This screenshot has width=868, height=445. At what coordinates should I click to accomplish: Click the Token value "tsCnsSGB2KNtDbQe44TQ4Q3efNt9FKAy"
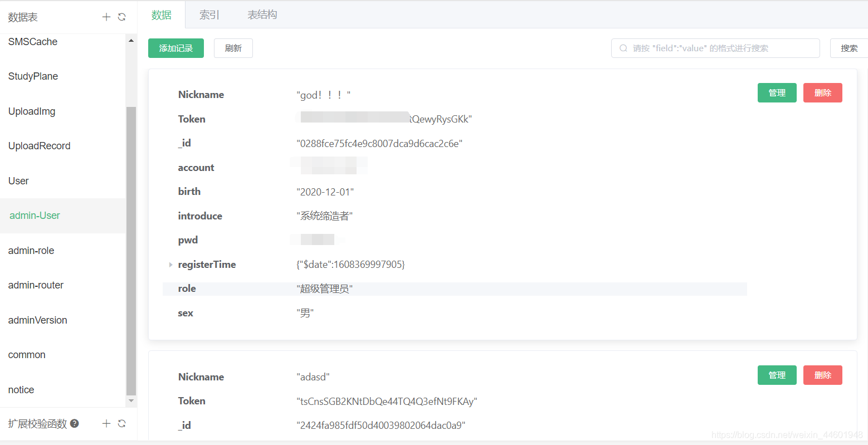click(x=387, y=402)
